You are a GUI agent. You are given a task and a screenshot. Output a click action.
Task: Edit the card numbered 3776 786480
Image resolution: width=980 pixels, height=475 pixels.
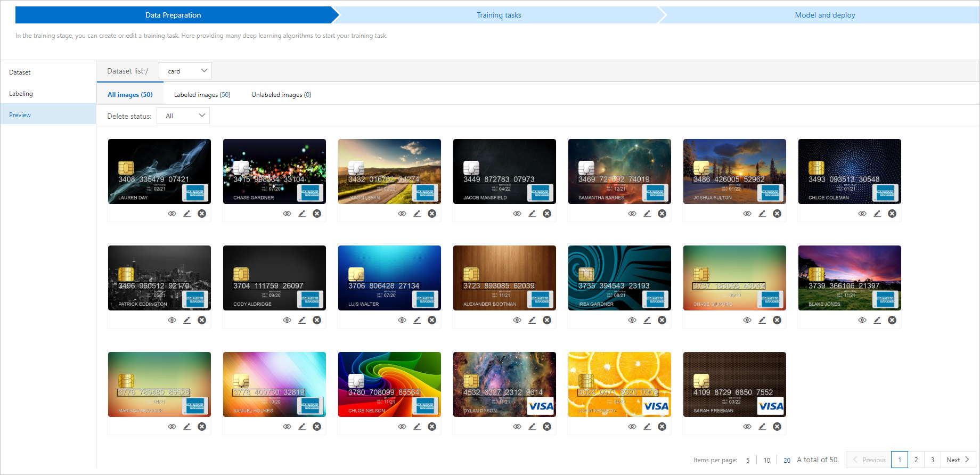tap(187, 427)
